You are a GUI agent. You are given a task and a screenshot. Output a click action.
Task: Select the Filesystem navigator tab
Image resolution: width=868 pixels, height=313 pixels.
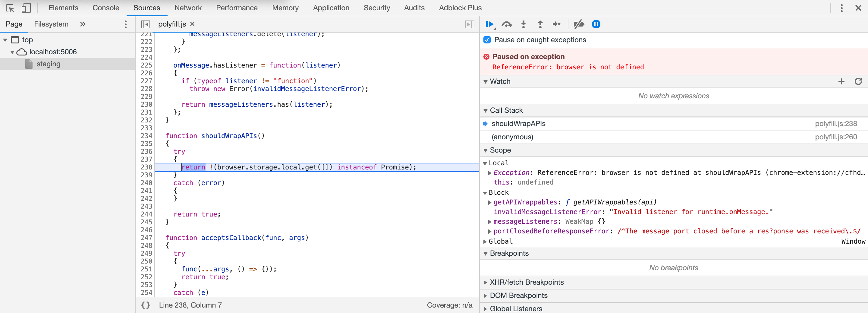tap(51, 24)
